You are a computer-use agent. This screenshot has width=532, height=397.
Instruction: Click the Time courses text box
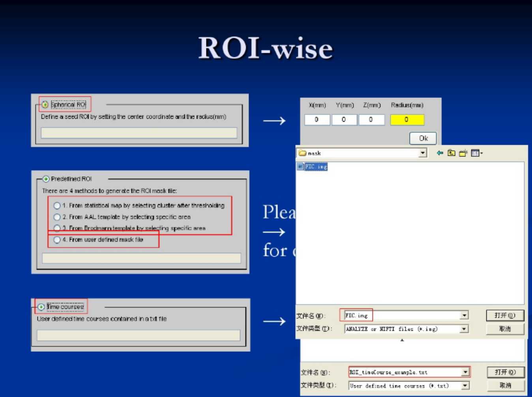click(x=139, y=335)
